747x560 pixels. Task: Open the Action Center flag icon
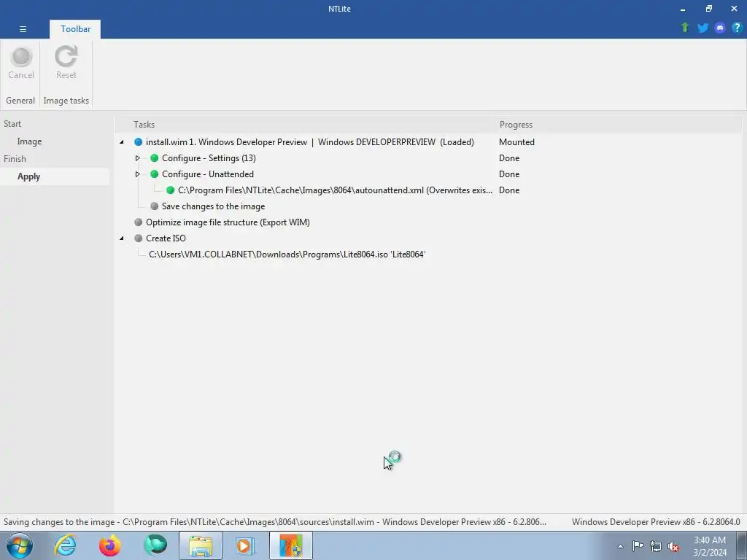coord(638,546)
